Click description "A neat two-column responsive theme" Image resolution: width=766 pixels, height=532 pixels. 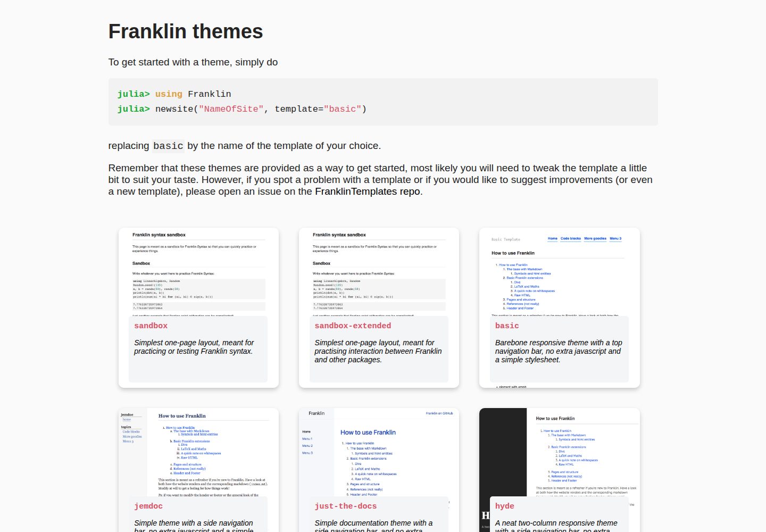click(556, 526)
